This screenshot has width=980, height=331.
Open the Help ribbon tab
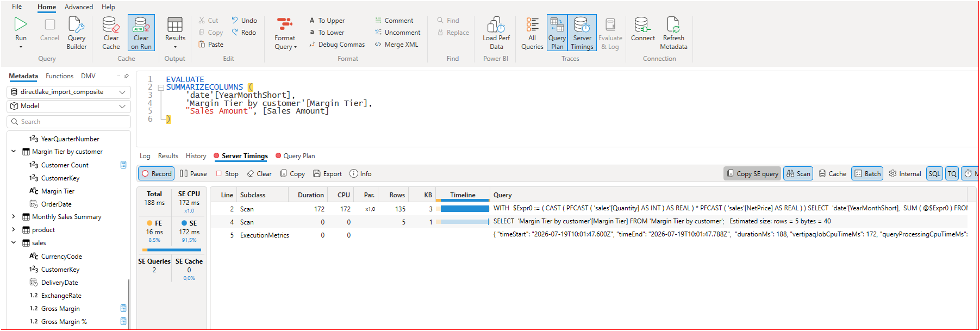108,7
